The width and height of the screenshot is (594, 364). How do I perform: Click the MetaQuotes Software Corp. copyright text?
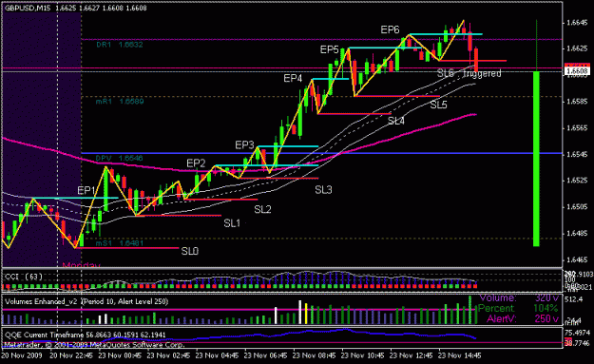click(x=94, y=345)
